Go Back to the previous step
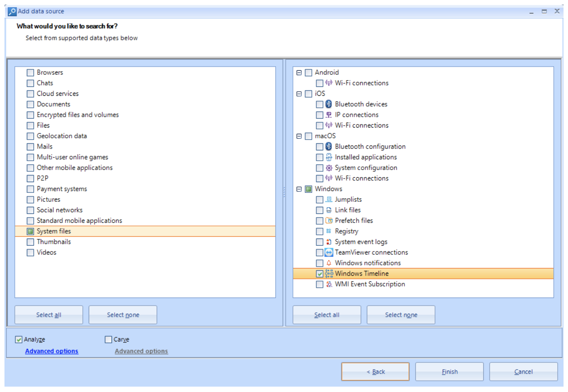The image size is (568, 392). pyautogui.click(x=375, y=372)
